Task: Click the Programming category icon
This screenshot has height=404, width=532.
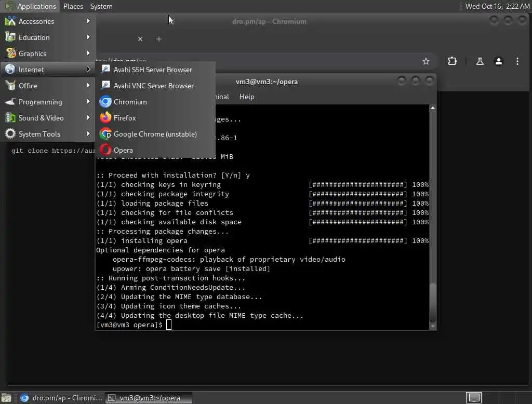Action: (x=10, y=101)
